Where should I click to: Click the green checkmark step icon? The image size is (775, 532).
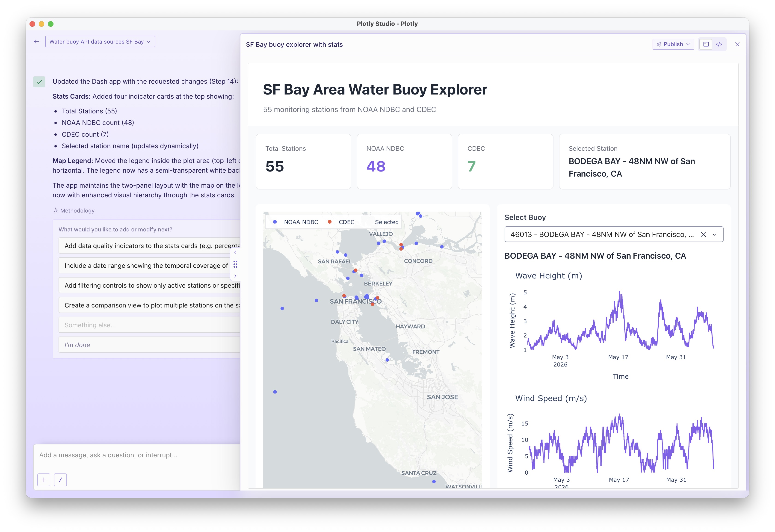(x=39, y=82)
